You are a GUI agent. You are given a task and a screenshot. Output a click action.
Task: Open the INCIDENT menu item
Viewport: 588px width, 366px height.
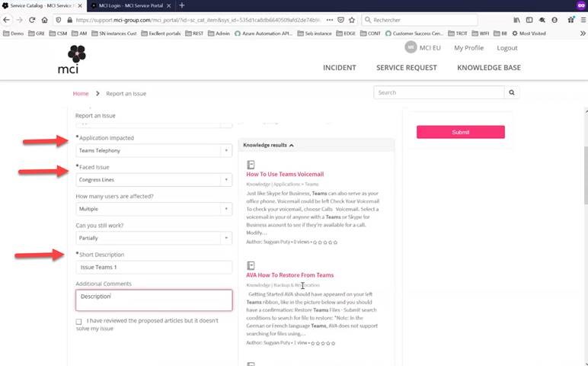[340, 68]
